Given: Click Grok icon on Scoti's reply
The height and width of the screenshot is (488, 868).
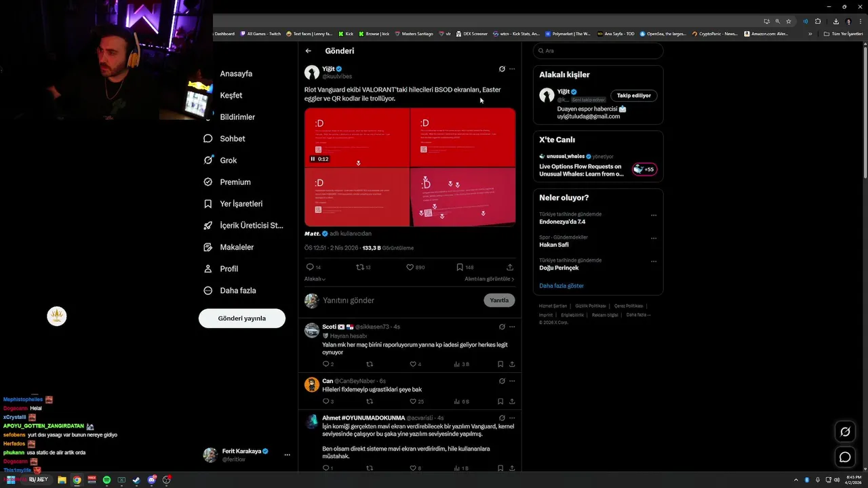Looking at the screenshot, I should (502, 327).
